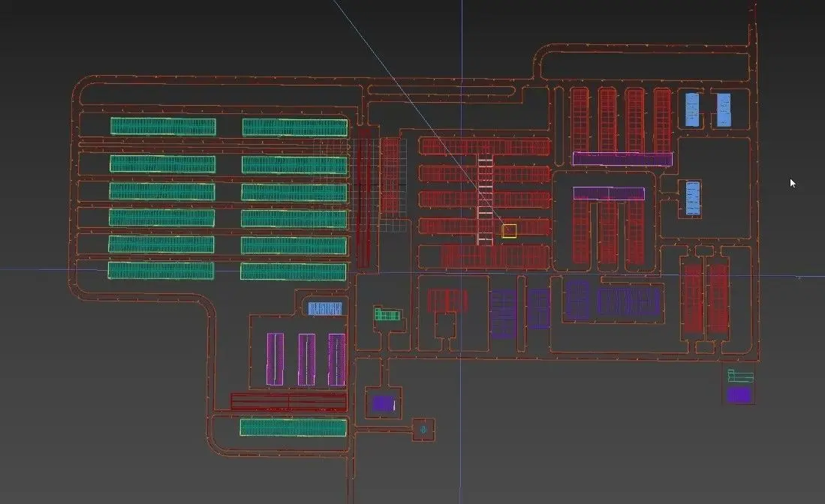The height and width of the screenshot is (504, 825).
Task: Click the upper purple horizontal bar under red columns
Action: pos(622,159)
